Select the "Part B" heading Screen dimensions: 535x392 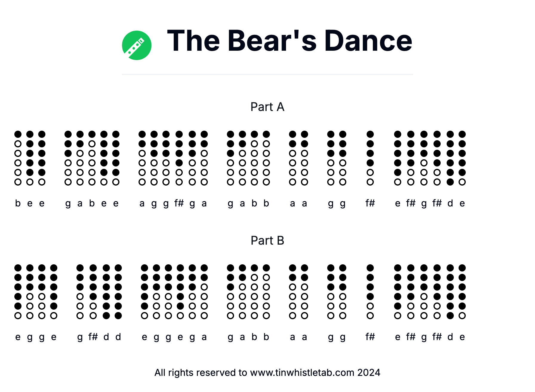[267, 240]
